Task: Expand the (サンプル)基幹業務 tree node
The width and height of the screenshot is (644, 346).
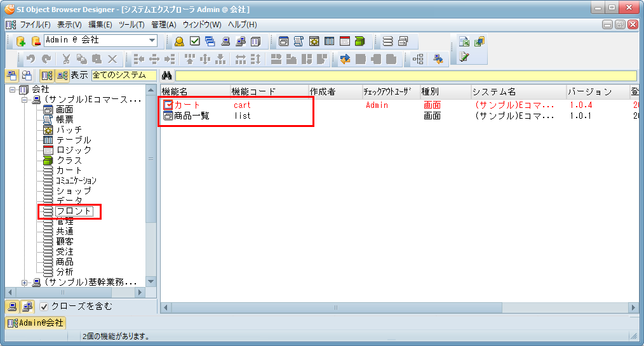Action: [x=25, y=283]
